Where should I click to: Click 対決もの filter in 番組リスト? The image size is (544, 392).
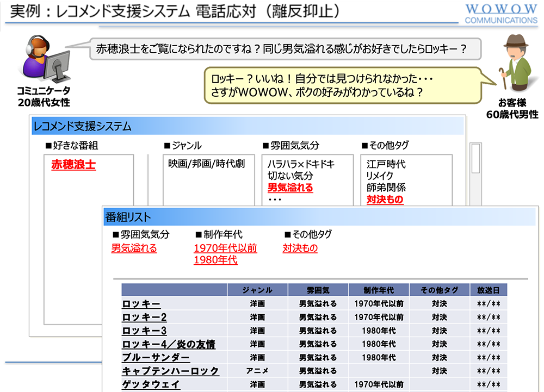300,248
